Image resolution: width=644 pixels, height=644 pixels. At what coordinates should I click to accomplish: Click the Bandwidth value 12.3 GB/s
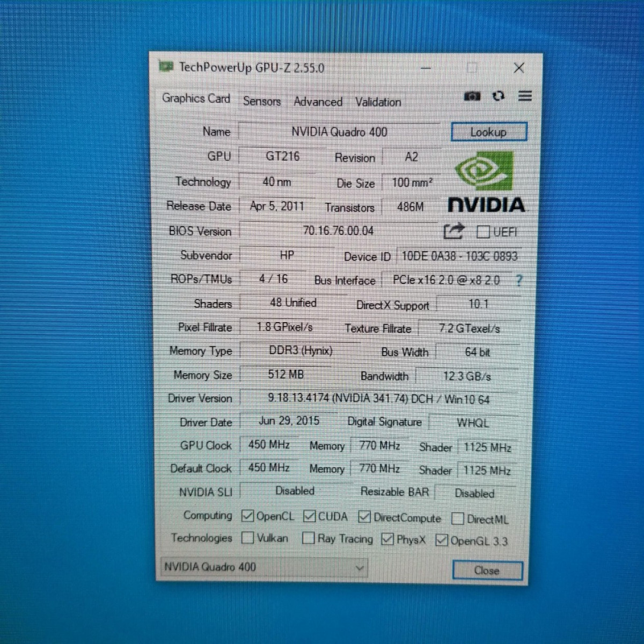[467, 376]
